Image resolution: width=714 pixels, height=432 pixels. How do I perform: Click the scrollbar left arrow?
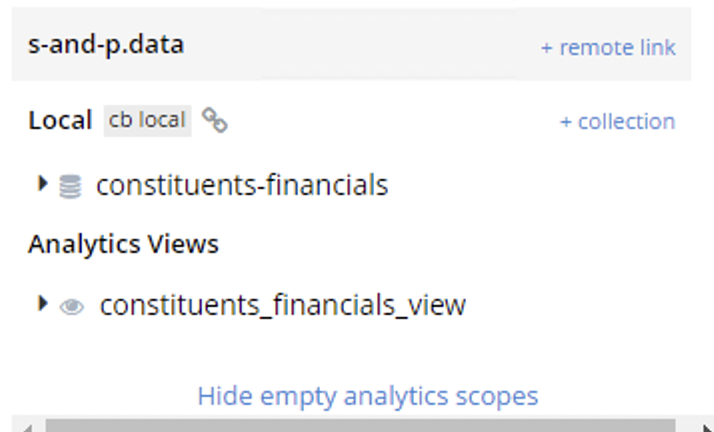pyautogui.click(x=27, y=427)
